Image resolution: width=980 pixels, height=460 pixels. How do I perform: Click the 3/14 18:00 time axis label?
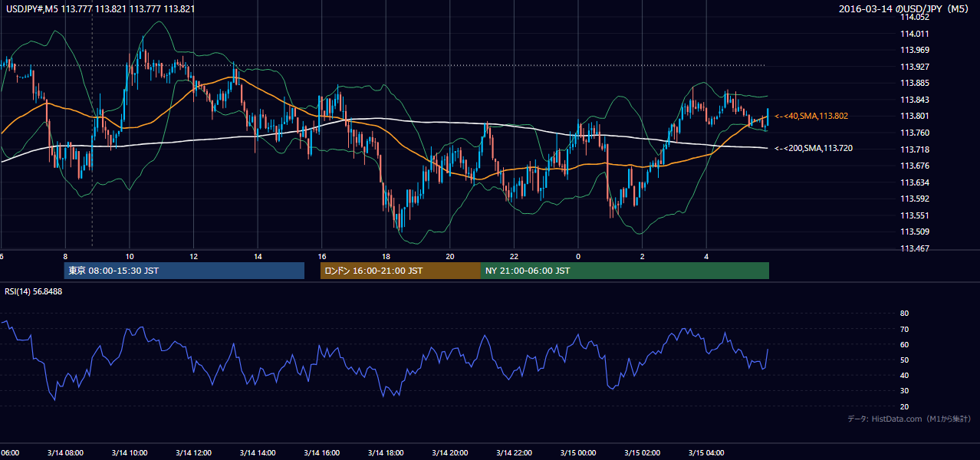(386, 452)
